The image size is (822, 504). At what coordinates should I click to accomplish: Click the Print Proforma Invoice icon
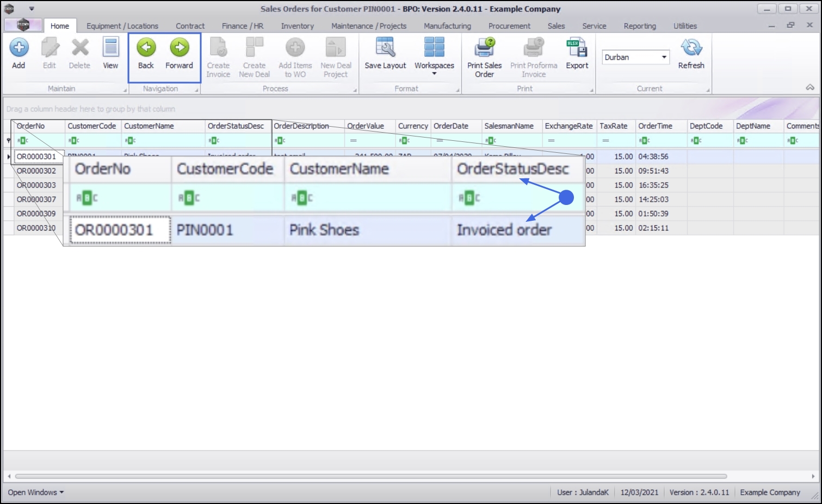[534, 48]
